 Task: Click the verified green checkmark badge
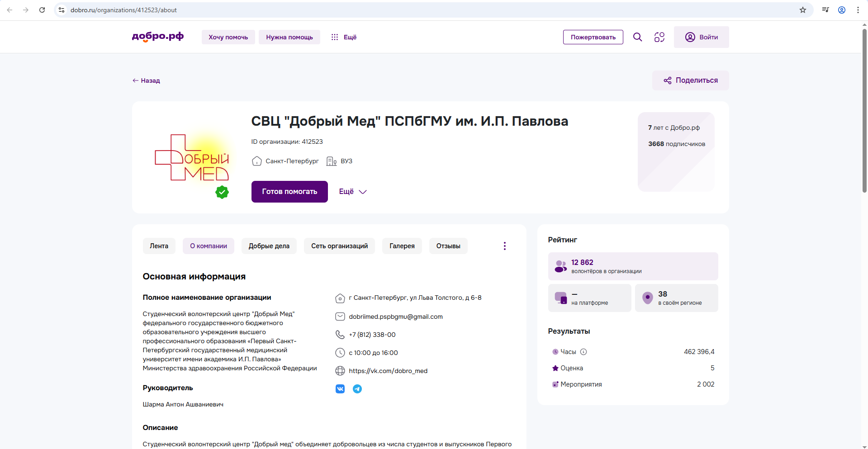pyautogui.click(x=222, y=192)
